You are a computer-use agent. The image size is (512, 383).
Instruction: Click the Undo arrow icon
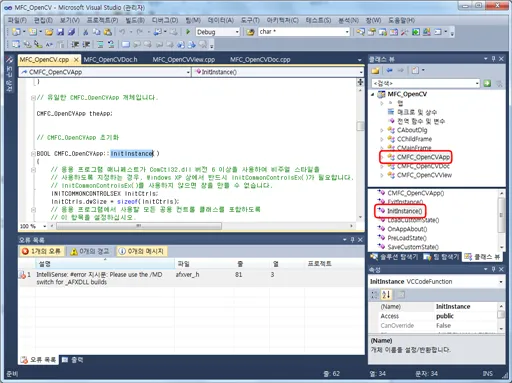pyautogui.click(x=122, y=32)
